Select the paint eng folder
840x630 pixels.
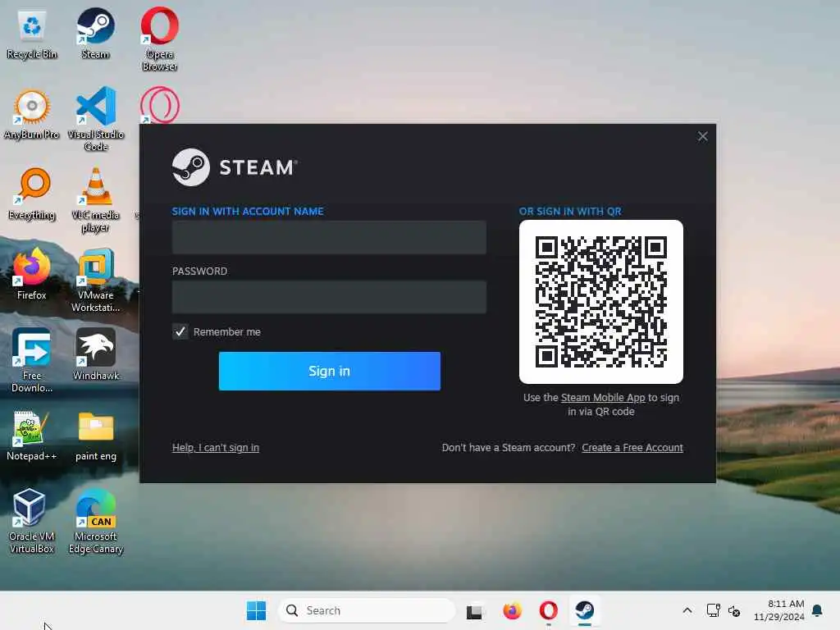pyautogui.click(x=95, y=436)
